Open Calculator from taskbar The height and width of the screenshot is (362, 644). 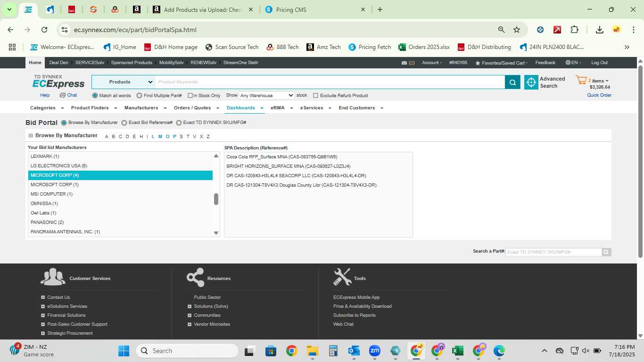point(333,351)
